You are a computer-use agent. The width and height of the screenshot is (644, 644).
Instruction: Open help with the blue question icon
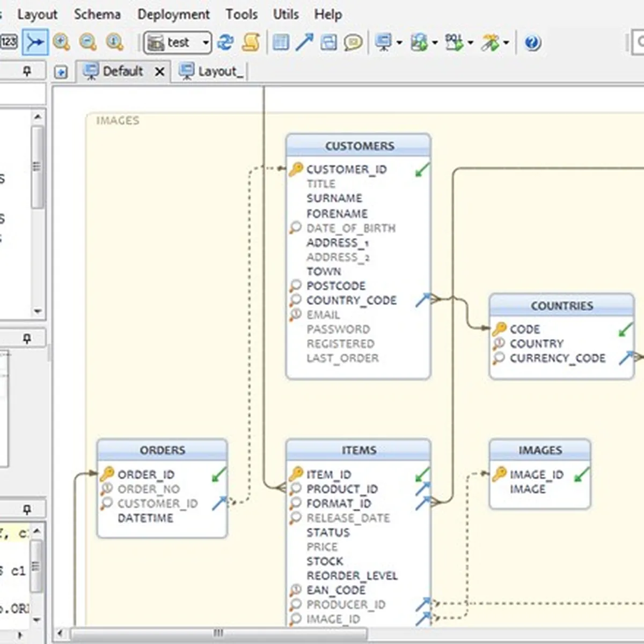click(532, 42)
